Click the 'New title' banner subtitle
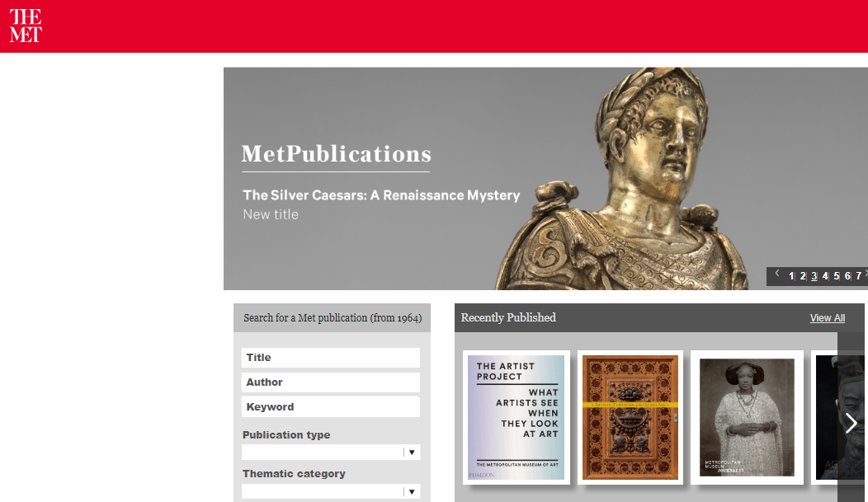The width and height of the screenshot is (868, 502). [x=271, y=214]
